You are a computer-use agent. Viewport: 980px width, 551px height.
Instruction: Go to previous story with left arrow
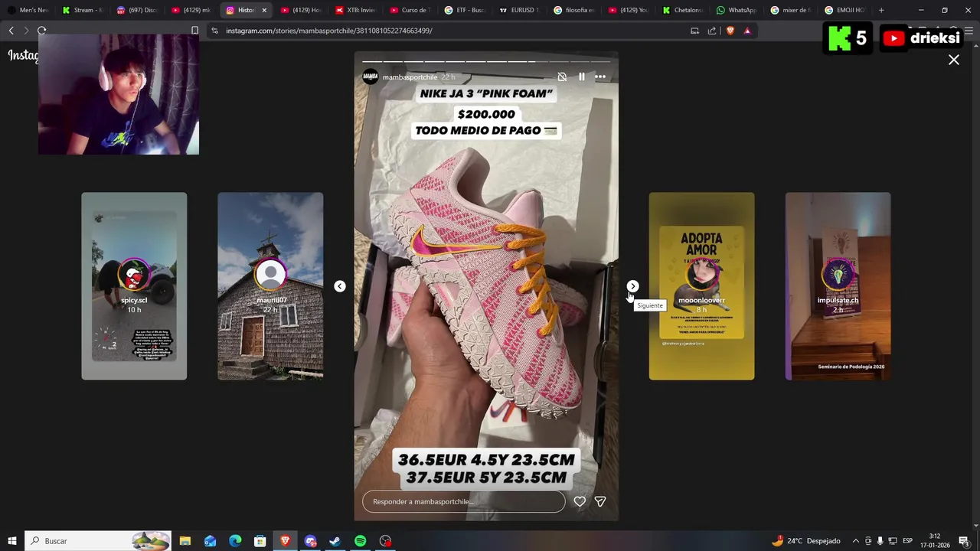[x=340, y=286]
